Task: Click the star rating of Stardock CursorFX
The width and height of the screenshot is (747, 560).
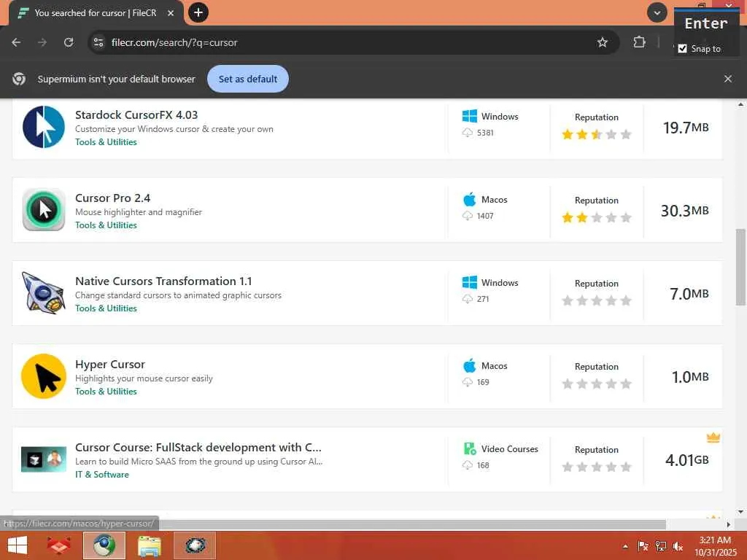Action: (597, 134)
